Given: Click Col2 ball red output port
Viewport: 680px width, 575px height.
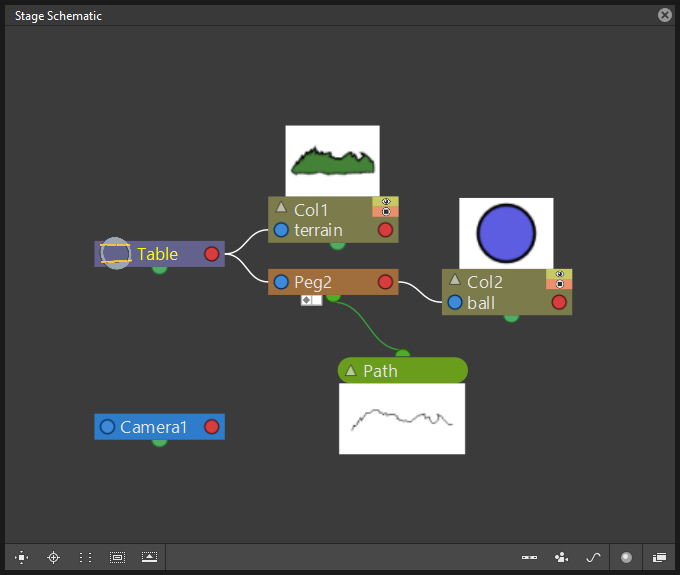Looking at the screenshot, I should pos(559,302).
